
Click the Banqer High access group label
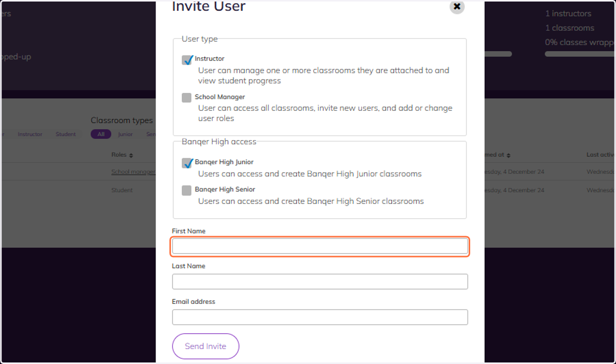(x=219, y=141)
